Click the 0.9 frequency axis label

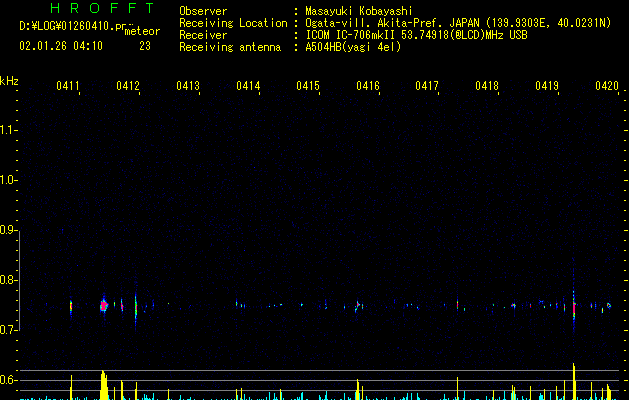(8, 230)
